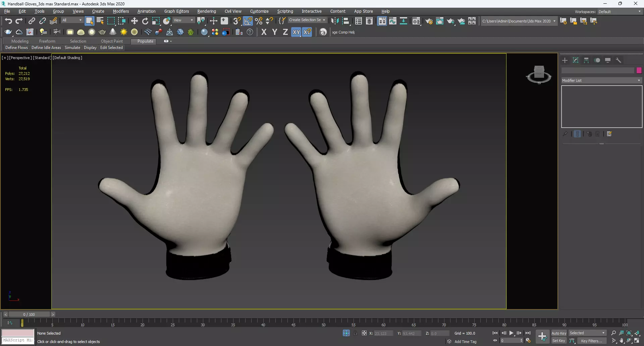Click the Undo arrow icon
Screen dimensions: 644x346
click(x=8, y=21)
